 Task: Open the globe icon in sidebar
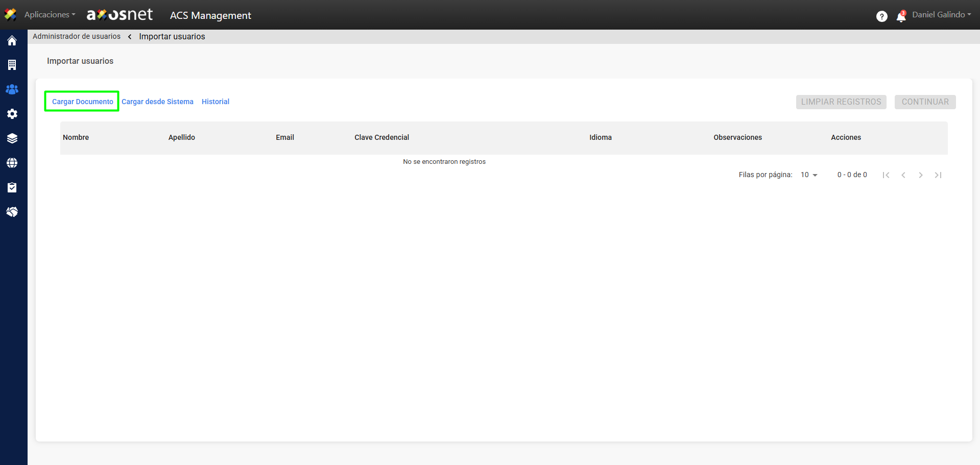[12, 163]
